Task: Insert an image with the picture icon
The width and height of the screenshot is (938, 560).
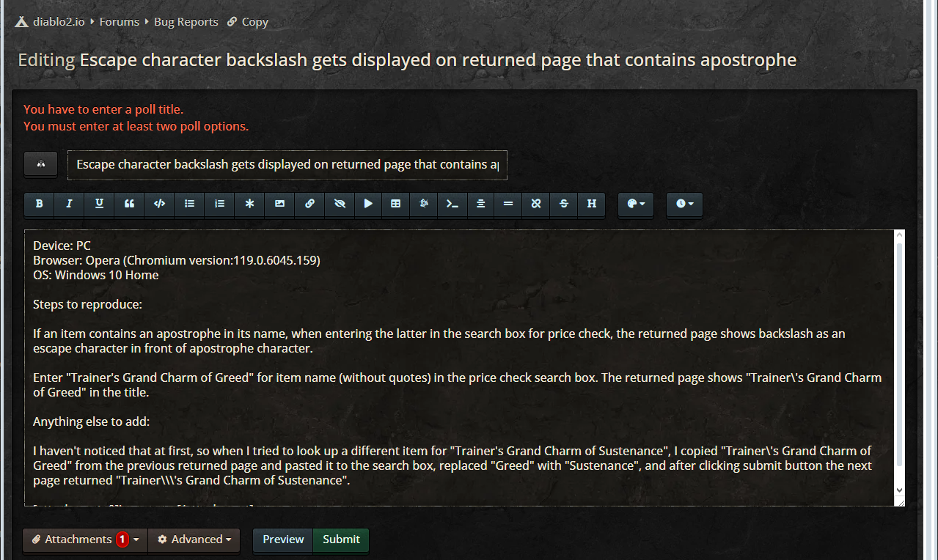Action: coord(279,204)
